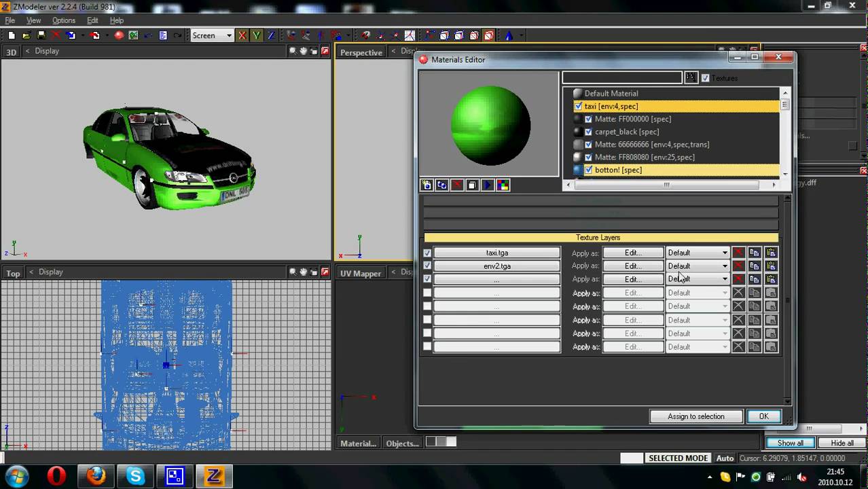Screen dimensions: 868x489
Task: Click the green material preview sphere
Action: 490,125
